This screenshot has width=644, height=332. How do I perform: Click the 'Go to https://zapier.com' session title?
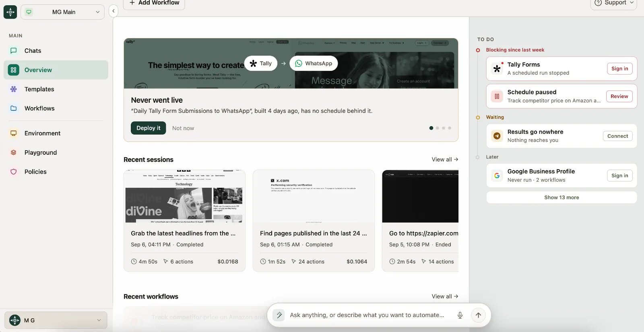tap(424, 233)
